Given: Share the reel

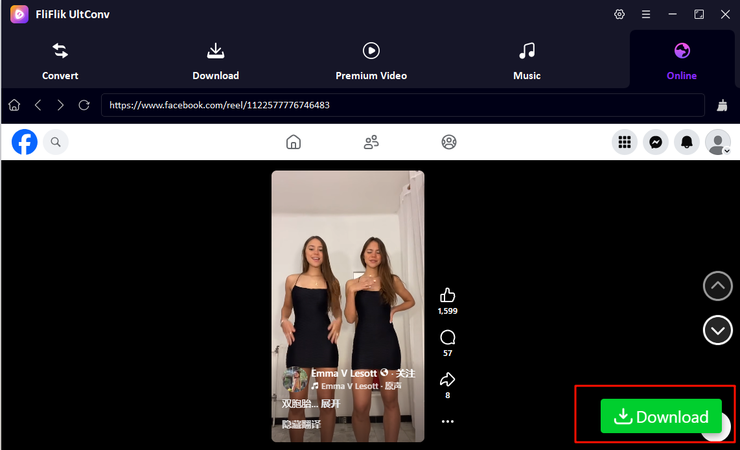Looking at the screenshot, I should pos(447,379).
